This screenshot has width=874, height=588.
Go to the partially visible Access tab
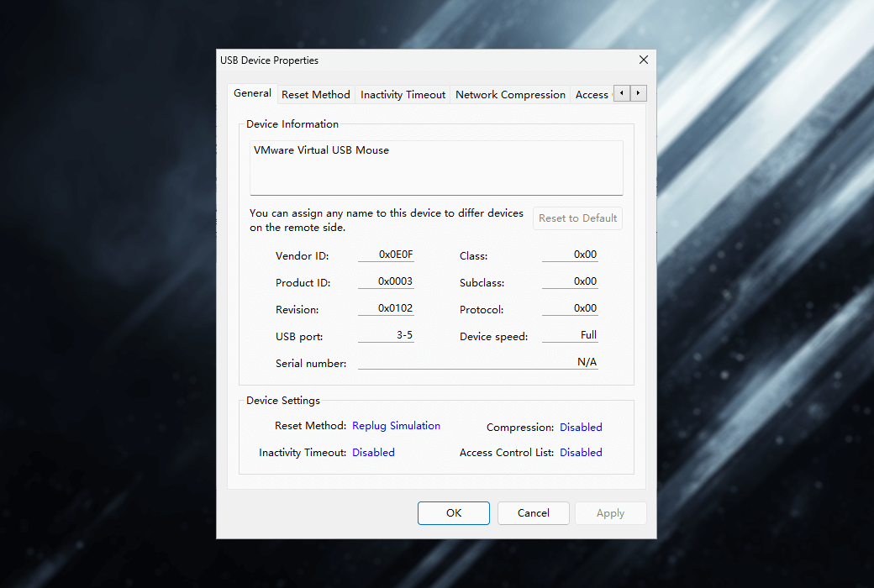592,95
